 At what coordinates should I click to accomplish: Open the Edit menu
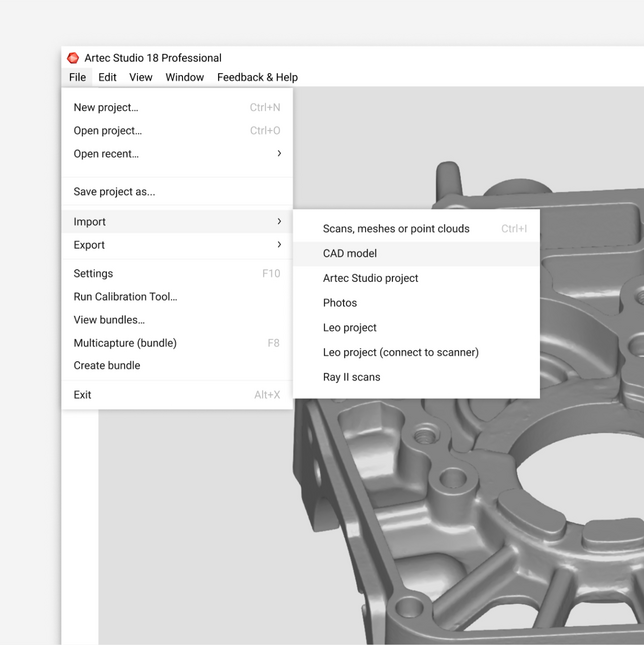[107, 77]
